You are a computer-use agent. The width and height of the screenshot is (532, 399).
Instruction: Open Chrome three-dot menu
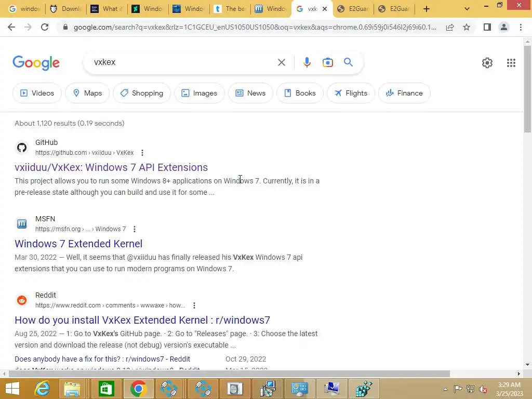[521, 27]
